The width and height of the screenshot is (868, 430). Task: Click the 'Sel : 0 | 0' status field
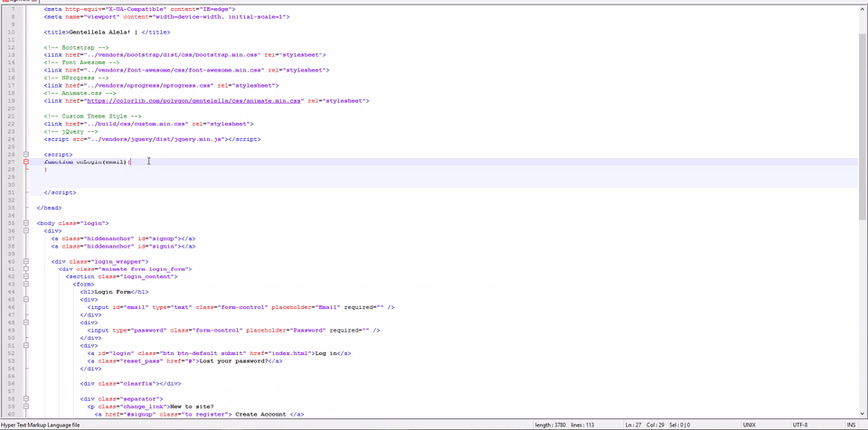[x=681, y=425]
